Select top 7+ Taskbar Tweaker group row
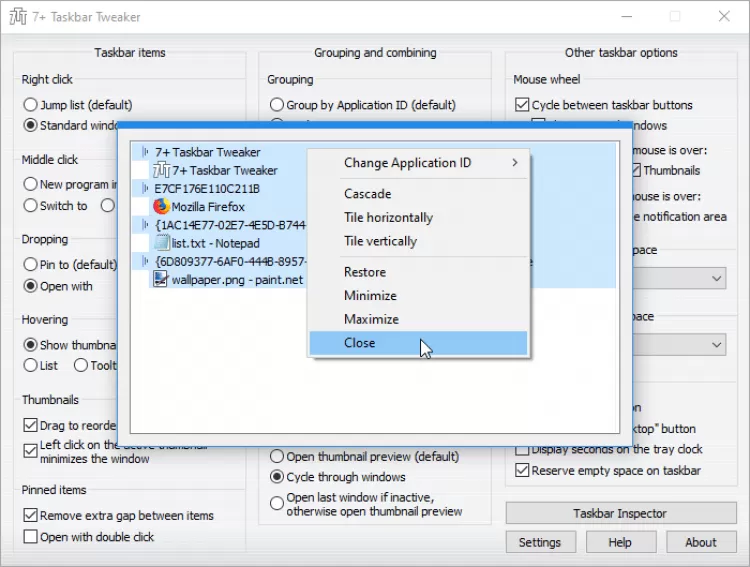 [220, 152]
